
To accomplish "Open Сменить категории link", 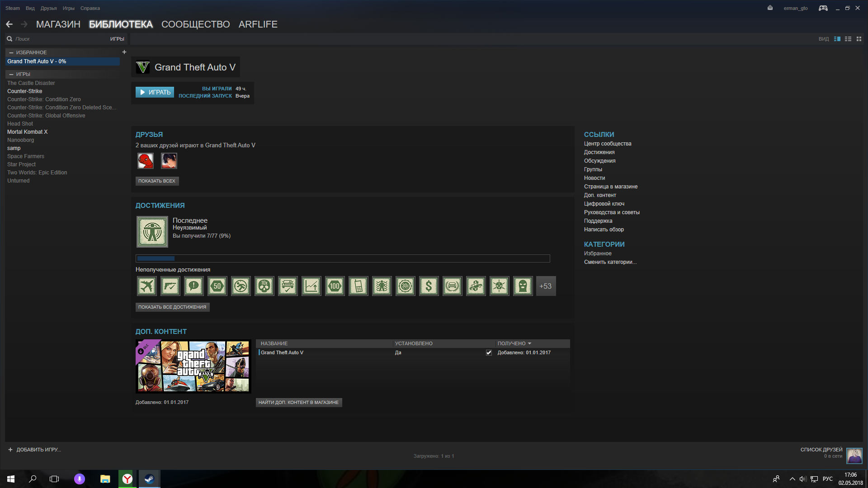I will pyautogui.click(x=610, y=262).
